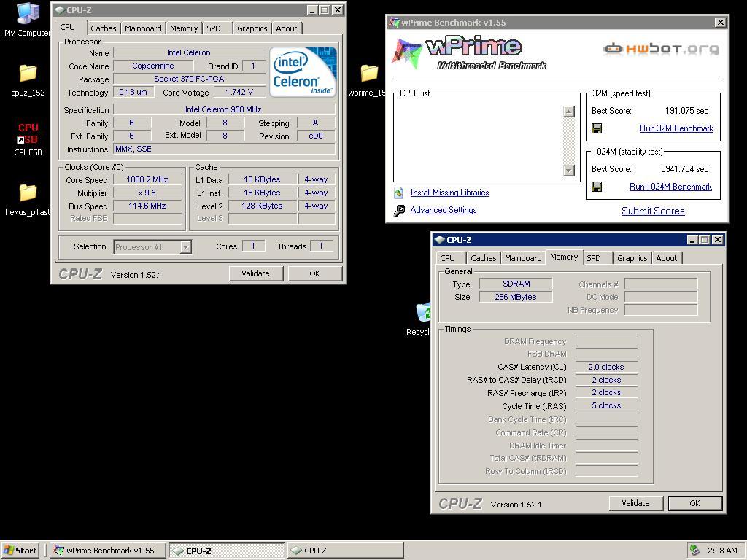Click OK in CPU-Z CPU window
Screen dimensions: 747x560
point(315,273)
